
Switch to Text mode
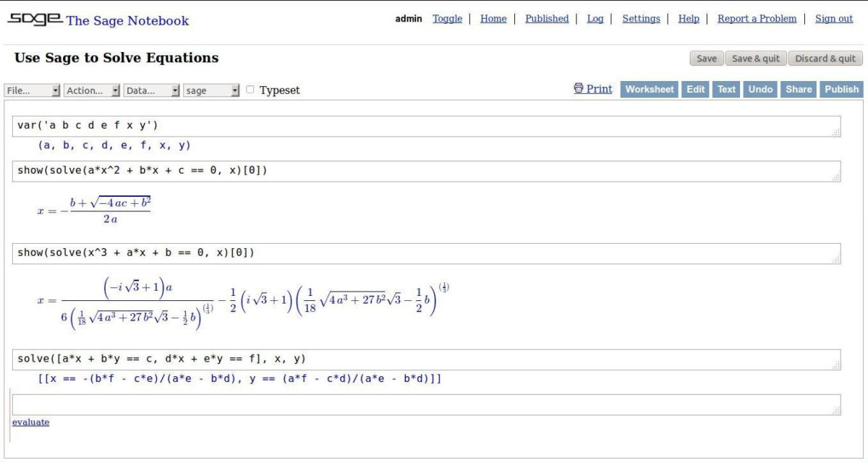tap(726, 89)
